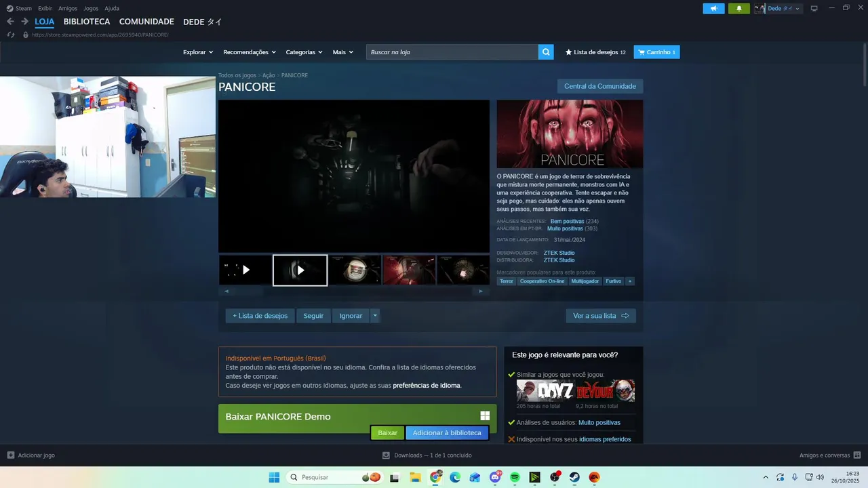
Task: Expand the Mais dropdown
Action: (x=342, y=52)
